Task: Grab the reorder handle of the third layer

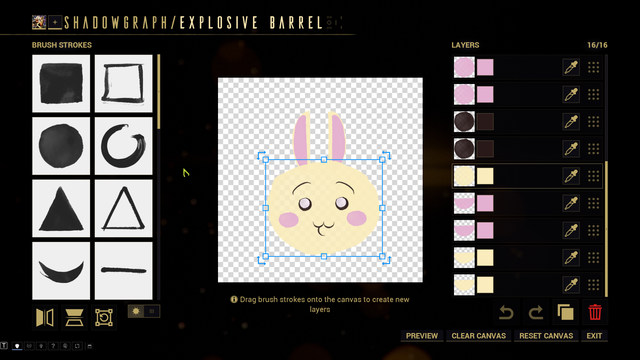Action: click(593, 122)
